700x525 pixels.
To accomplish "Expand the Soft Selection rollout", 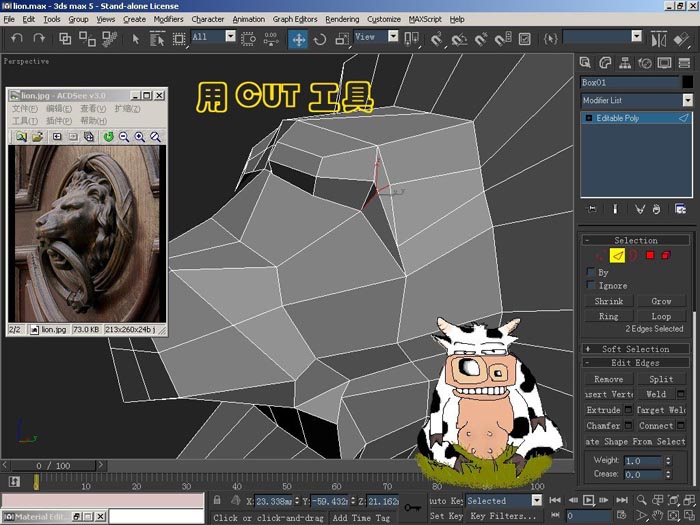I will 636,349.
